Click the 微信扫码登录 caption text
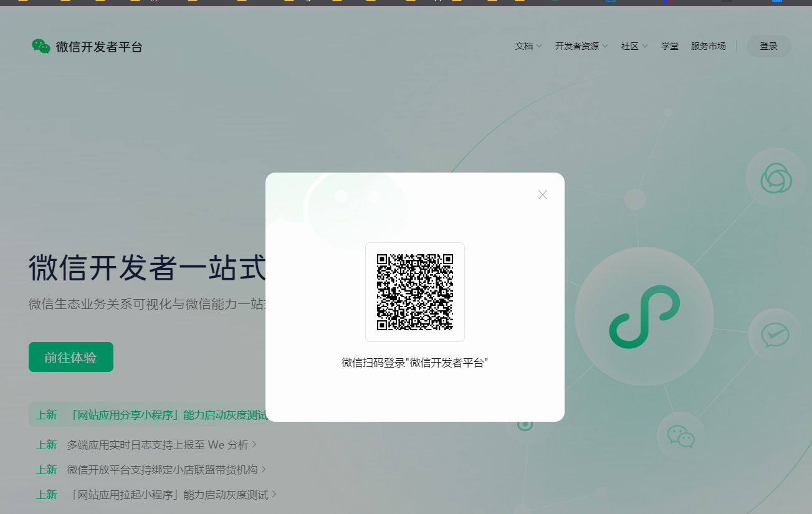Screen dimensions: 812x514 (x=415, y=363)
